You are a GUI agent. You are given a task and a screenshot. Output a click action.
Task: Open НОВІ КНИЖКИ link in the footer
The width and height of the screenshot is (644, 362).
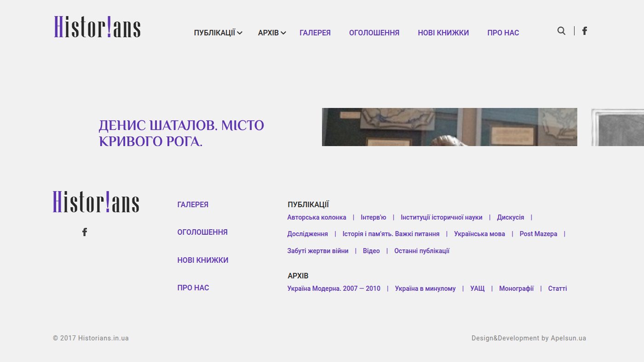click(x=203, y=260)
